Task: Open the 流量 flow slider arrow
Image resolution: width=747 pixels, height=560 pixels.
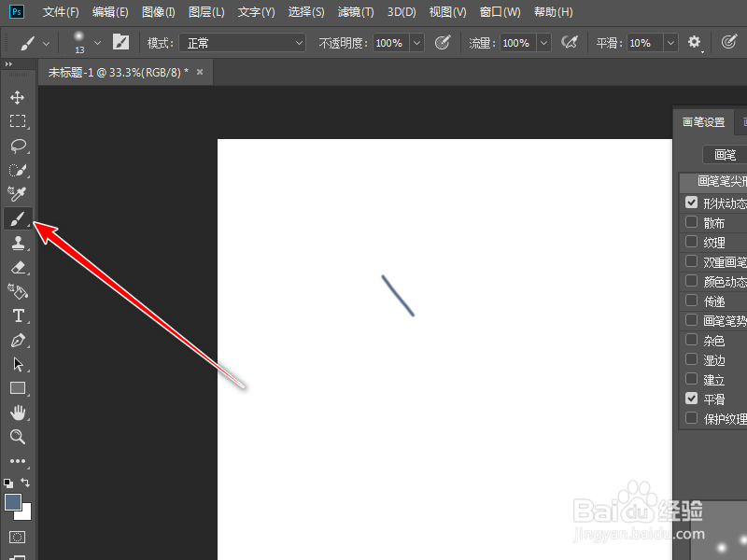Action: (x=543, y=43)
